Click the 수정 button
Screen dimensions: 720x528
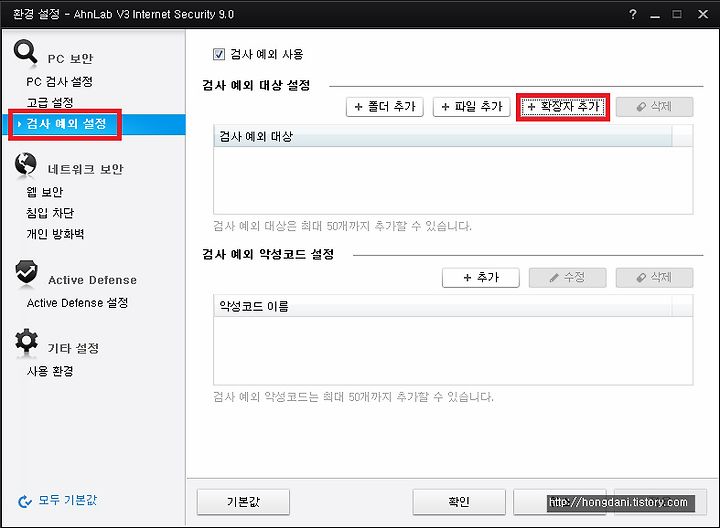coord(568,278)
